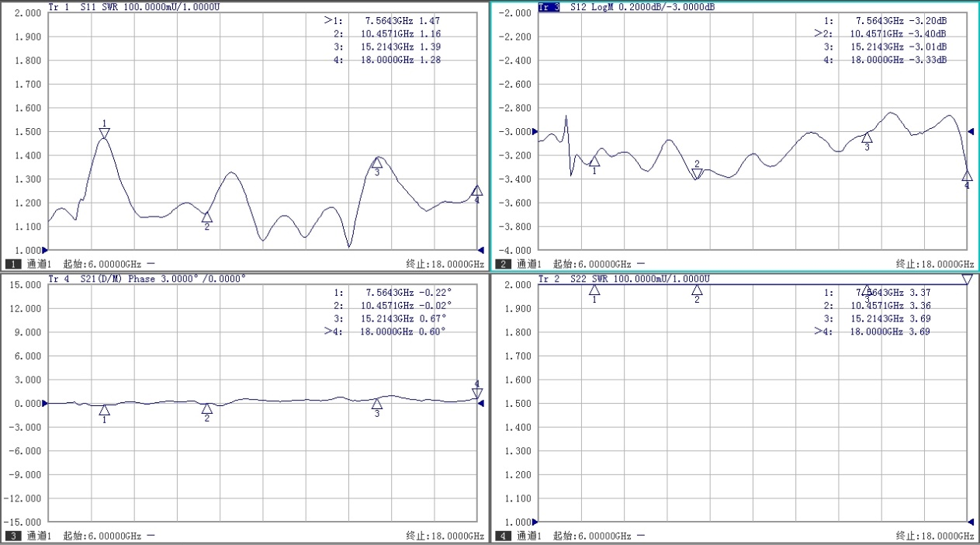Click marker 2 triangle in S22 SWR window
The width and height of the screenshot is (980, 545).
point(697,290)
